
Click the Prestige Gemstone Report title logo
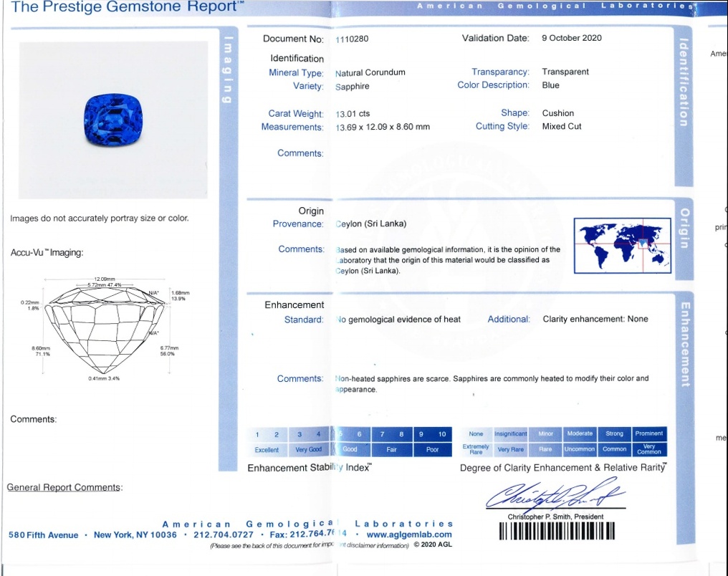click(x=122, y=7)
